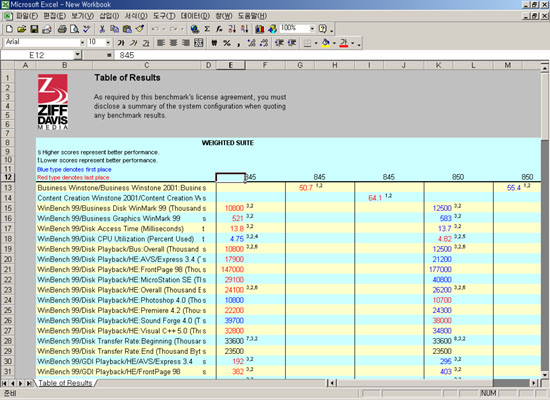The width and height of the screenshot is (550, 400).
Task: Toggle Underline (가) formatting
Action: pos(146,43)
